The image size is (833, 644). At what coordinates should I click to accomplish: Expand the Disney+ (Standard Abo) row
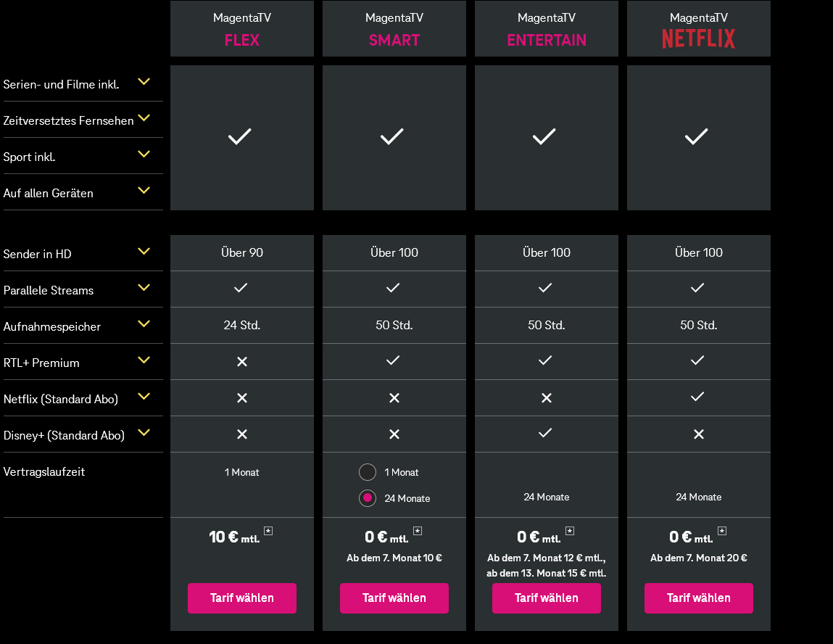pyautogui.click(x=144, y=432)
